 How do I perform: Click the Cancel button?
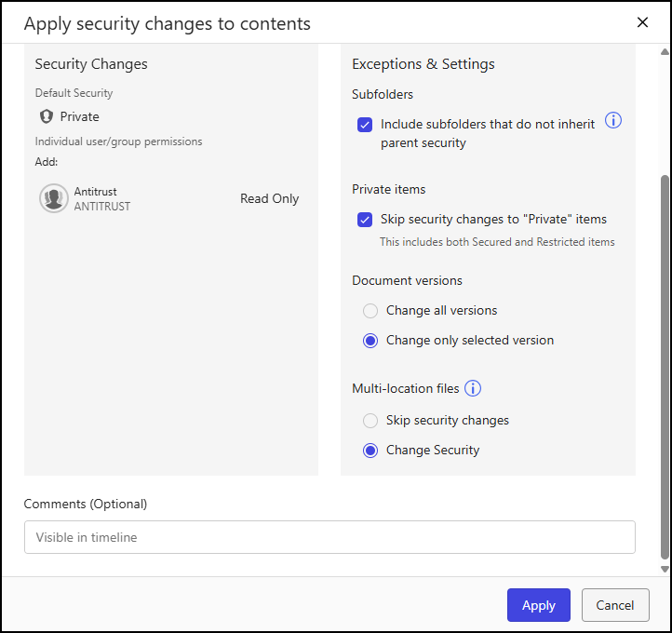point(615,605)
